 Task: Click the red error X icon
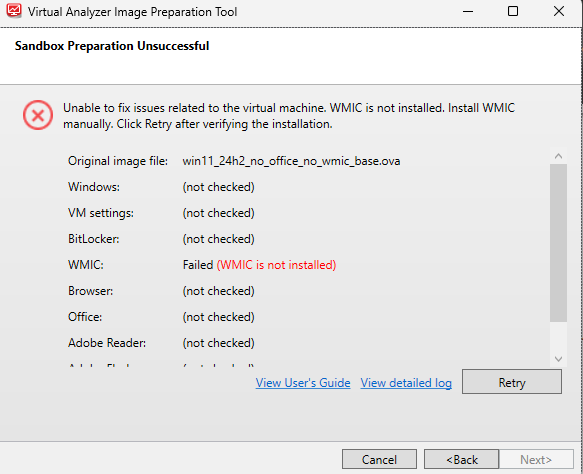click(x=38, y=115)
